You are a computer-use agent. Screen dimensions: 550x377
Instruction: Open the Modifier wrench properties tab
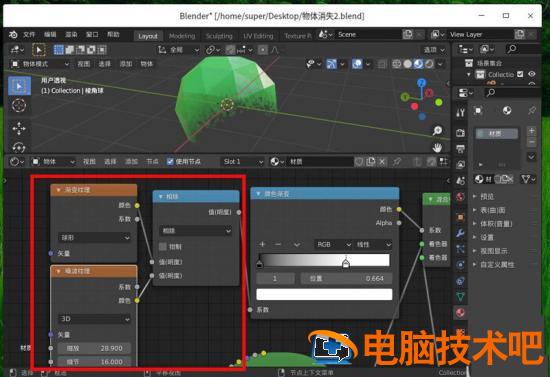[460, 233]
